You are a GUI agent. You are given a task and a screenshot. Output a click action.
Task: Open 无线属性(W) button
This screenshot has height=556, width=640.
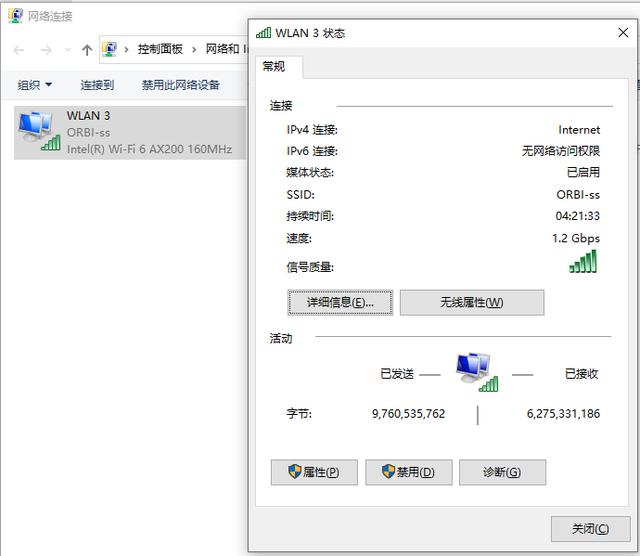472,302
